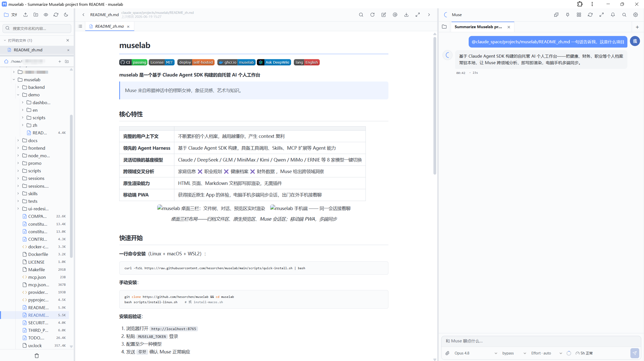644x361 pixels.
Task: Switch to the README_zh.md editor tab
Action: (109, 26)
